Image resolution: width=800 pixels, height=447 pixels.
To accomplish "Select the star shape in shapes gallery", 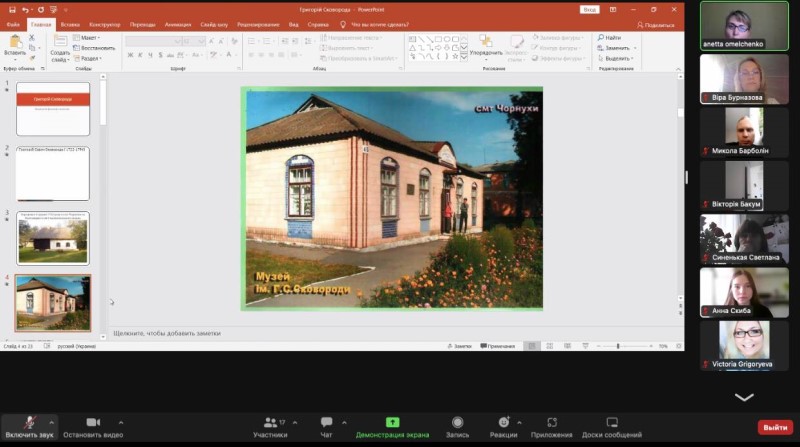I will click(455, 57).
